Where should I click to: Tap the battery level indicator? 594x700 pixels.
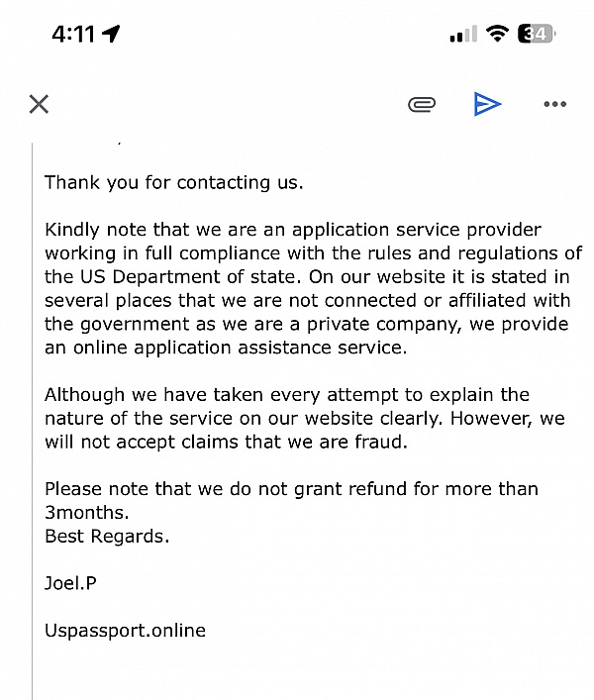click(537, 34)
